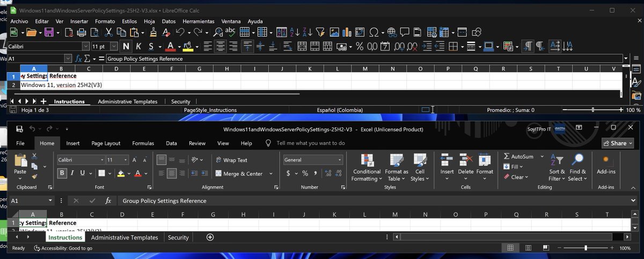Open Herramientas menu in LibreOffice
The width and height of the screenshot is (644, 259).
click(x=199, y=21)
